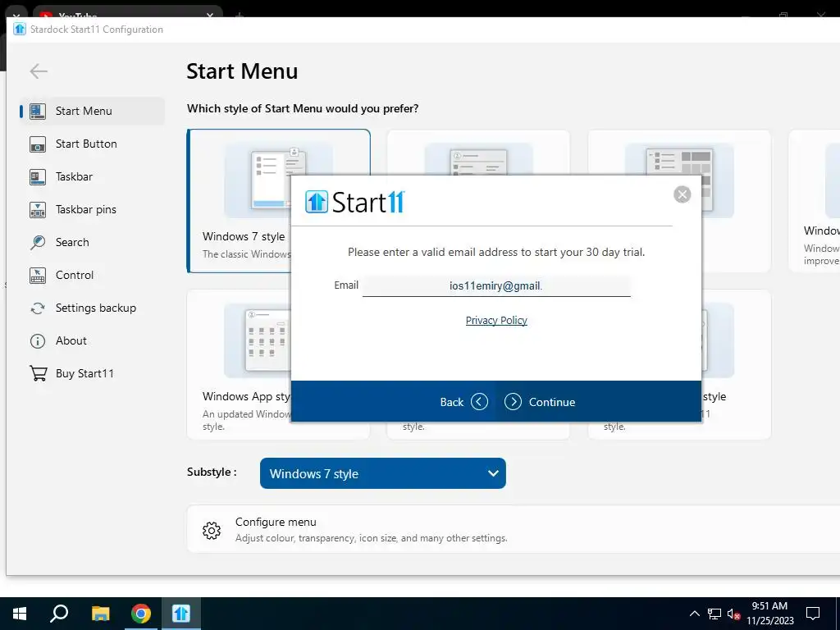840x630 pixels.
Task: Select the Control keyboard icon
Action: pos(38,276)
